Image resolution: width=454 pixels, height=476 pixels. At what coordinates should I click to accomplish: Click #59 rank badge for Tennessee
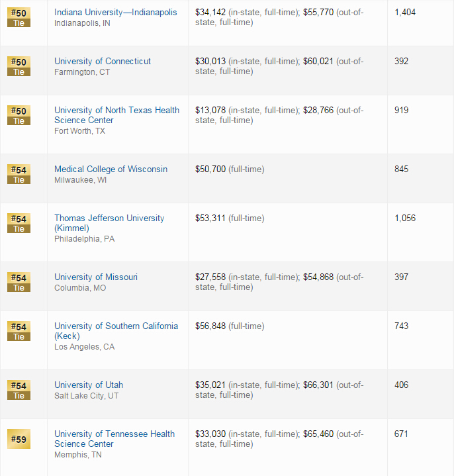(x=19, y=438)
